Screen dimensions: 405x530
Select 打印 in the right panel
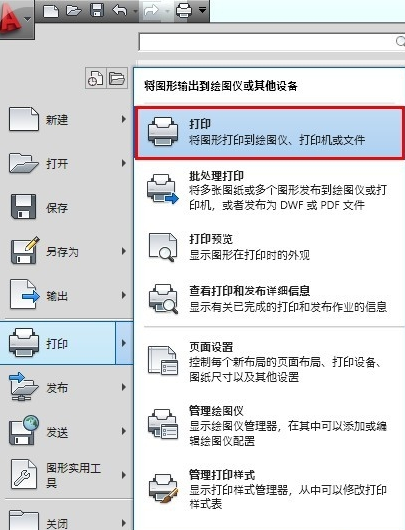pos(269,133)
